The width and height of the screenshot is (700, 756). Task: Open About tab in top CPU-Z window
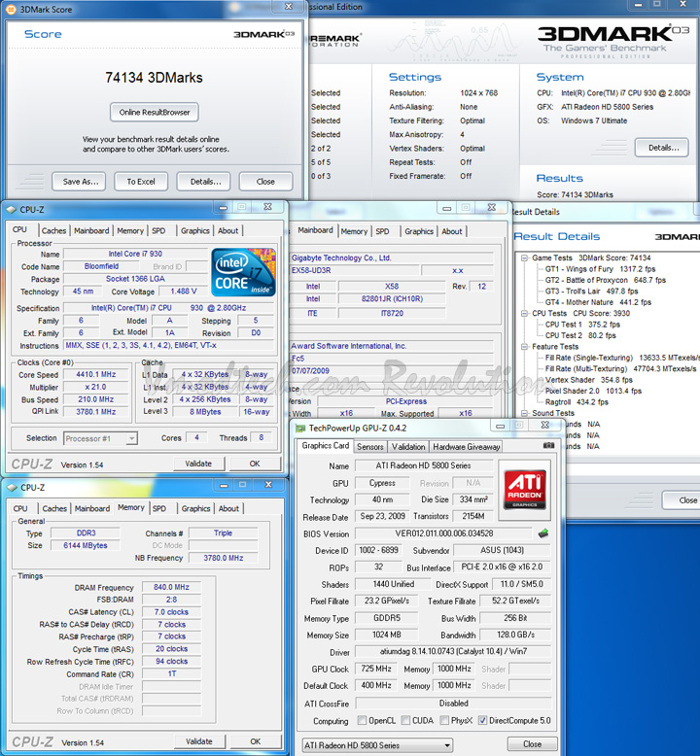point(227,231)
